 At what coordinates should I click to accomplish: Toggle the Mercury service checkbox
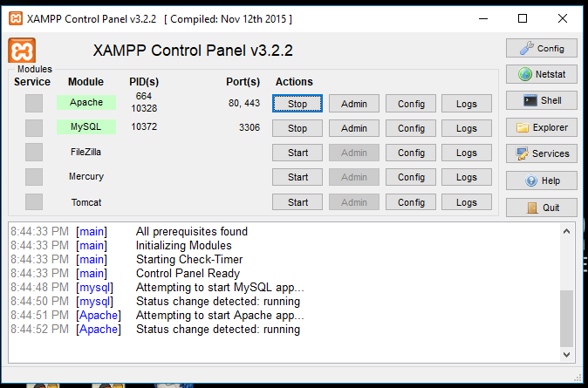(34, 177)
